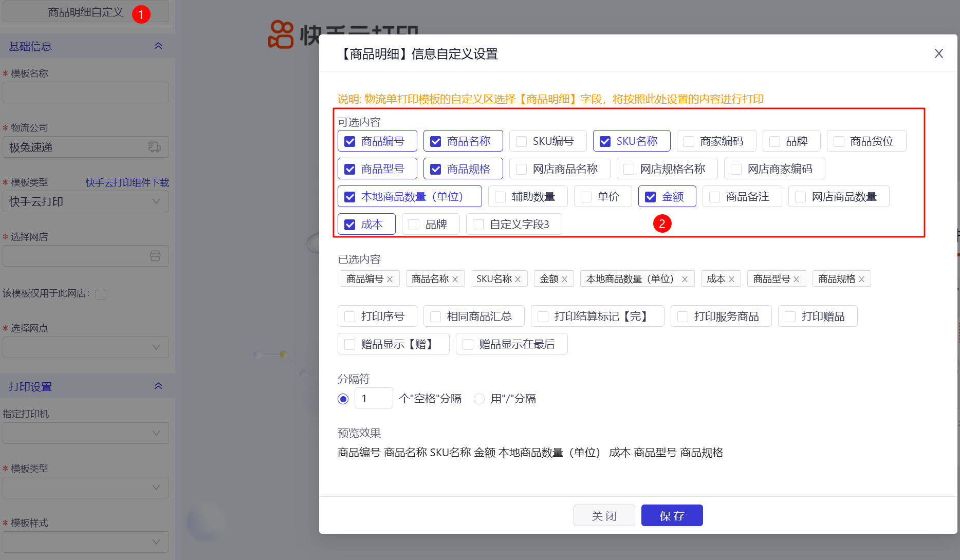Expand the 模板样式 dropdown
This screenshot has height=560, width=960.
pyautogui.click(x=86, y=542)
